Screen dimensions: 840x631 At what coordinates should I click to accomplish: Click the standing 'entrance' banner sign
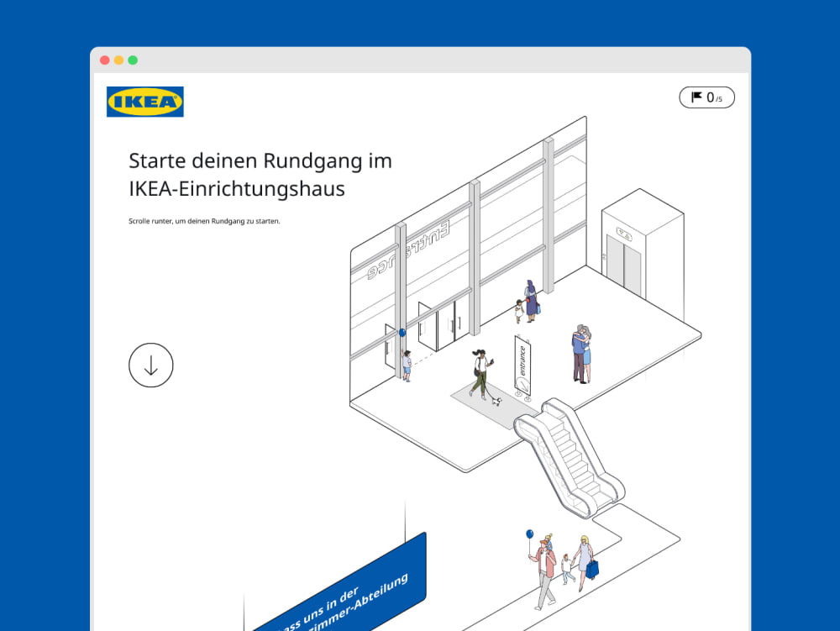(522, 369)
